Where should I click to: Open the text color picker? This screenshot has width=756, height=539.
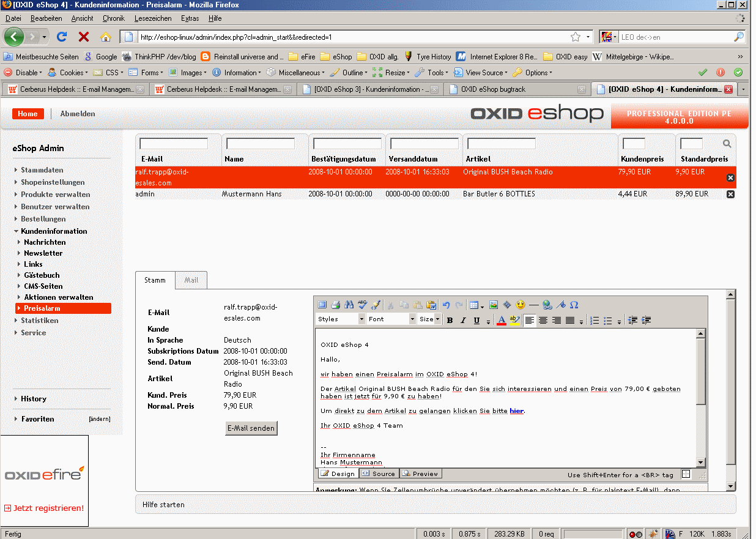click(x=502, y=320)
